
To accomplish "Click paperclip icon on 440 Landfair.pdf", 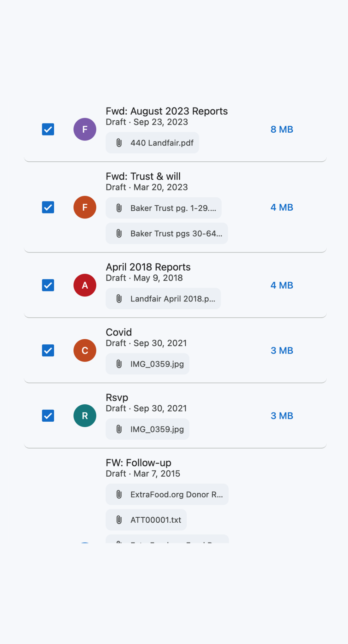I will (x=119, y=143).
